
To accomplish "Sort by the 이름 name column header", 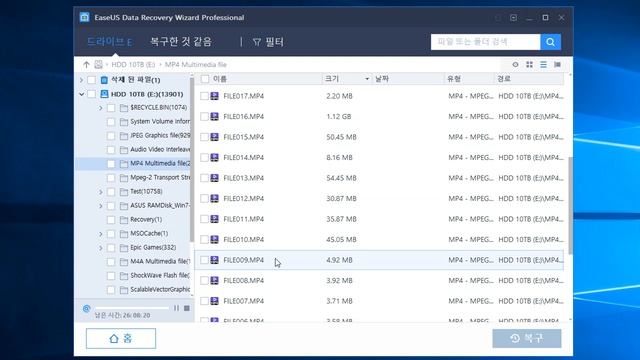I will pos(220,79).
